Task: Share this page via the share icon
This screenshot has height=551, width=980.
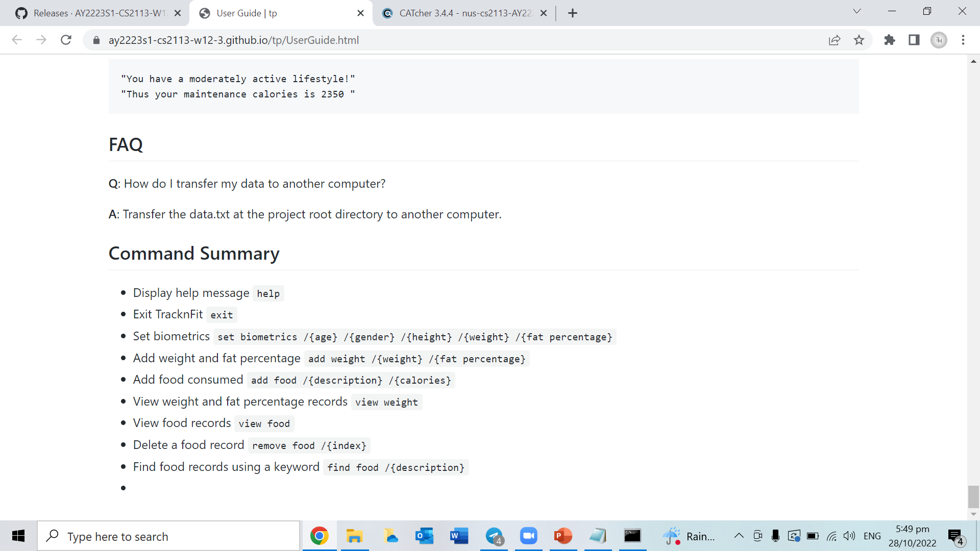Action: (835, 40)
